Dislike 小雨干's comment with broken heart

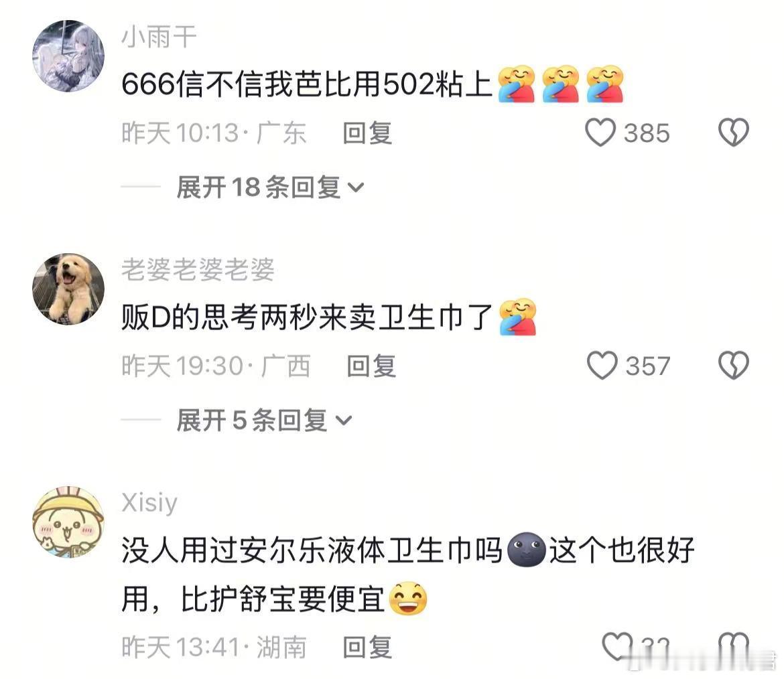tap(734, 133)
